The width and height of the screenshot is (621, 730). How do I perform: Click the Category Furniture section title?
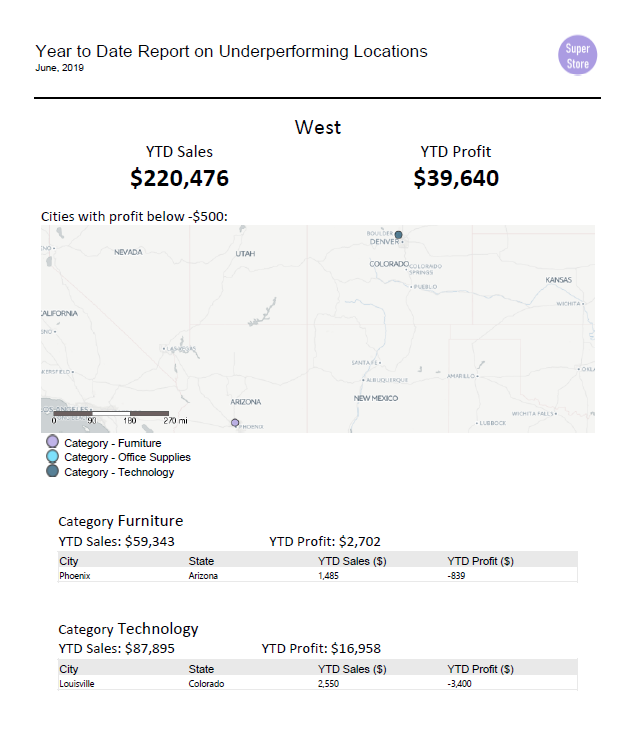pos(121,520)
